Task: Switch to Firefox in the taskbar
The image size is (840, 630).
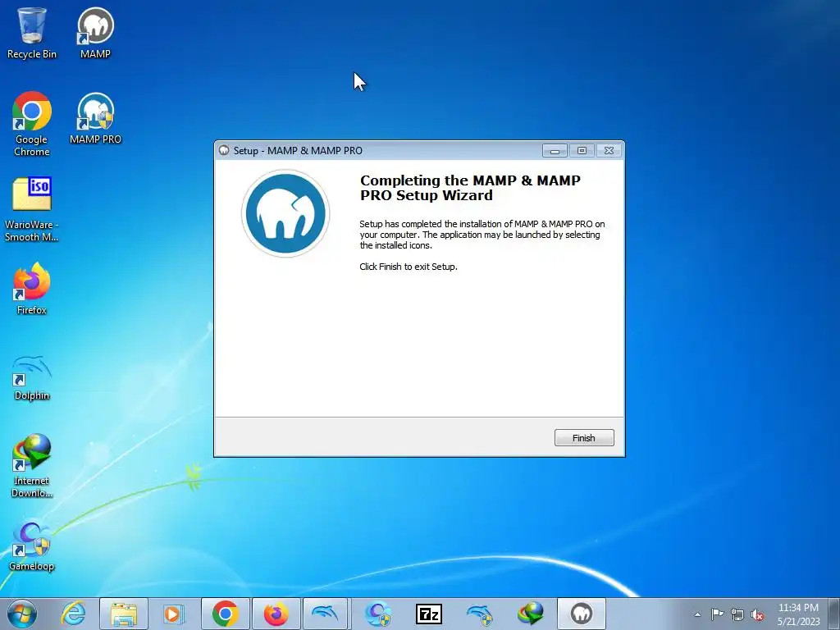Action: tap(276, 614)
